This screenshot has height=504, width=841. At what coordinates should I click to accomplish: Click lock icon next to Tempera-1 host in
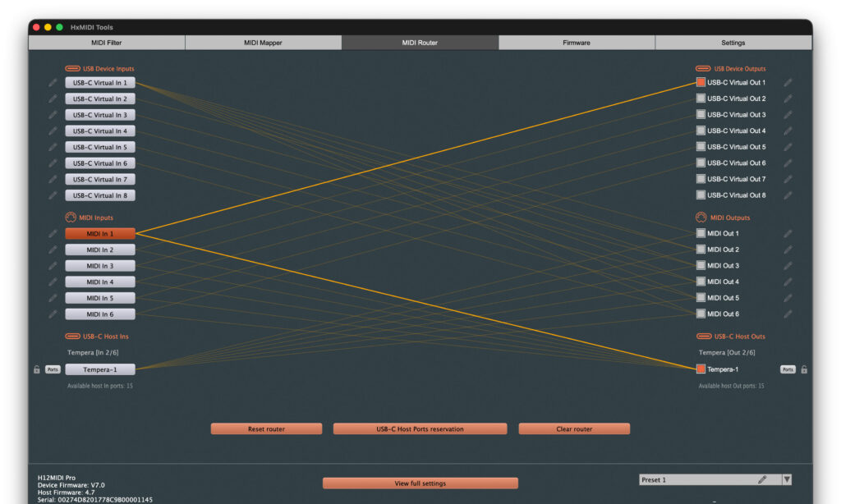coord(36,369)
